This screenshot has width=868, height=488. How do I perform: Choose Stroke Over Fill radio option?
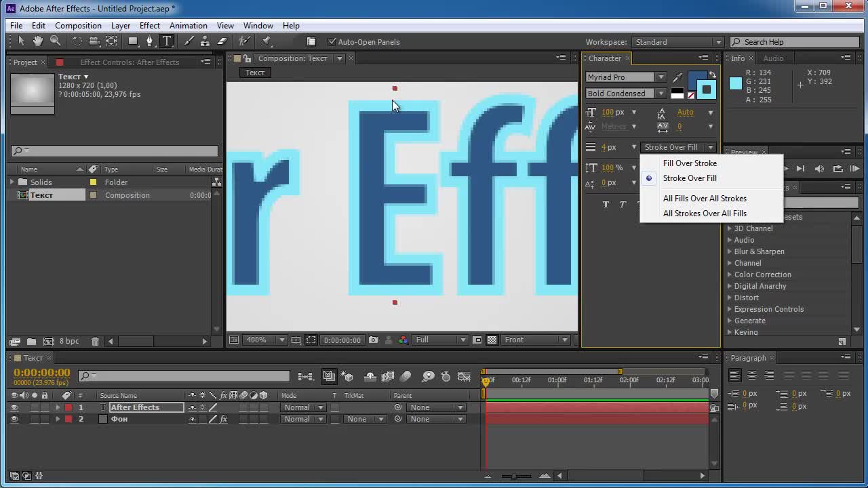(x=690, y=178)
